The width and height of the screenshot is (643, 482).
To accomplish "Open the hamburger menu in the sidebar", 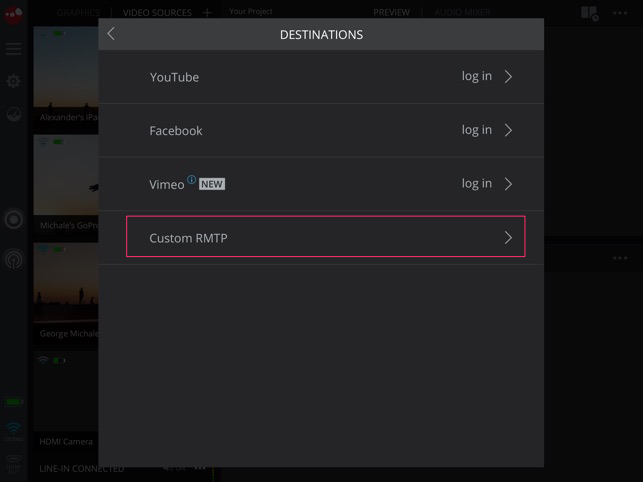I will (x=14, y=49).
